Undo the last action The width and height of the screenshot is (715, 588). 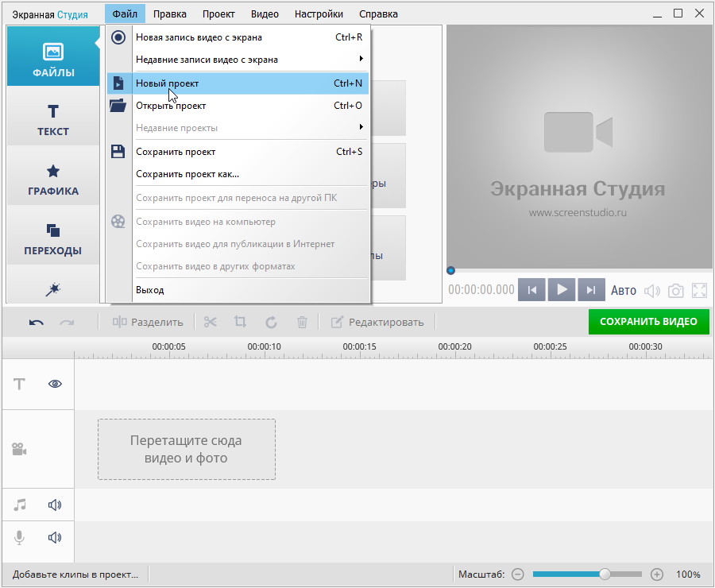click(x=37, y=323)
